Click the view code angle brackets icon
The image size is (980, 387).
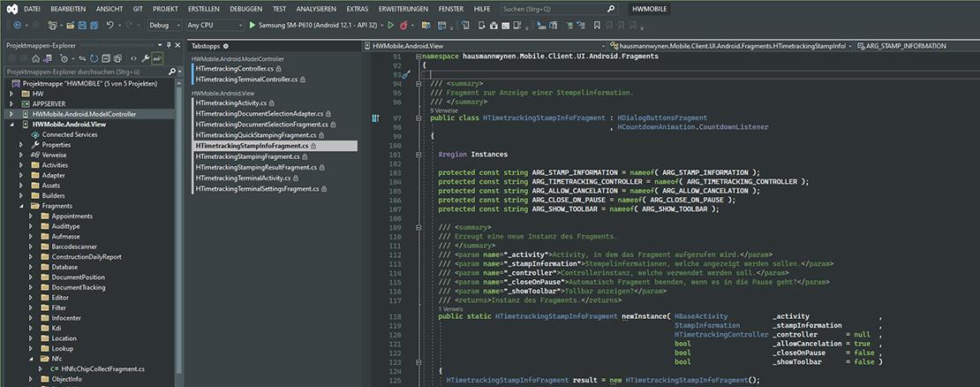133,58
